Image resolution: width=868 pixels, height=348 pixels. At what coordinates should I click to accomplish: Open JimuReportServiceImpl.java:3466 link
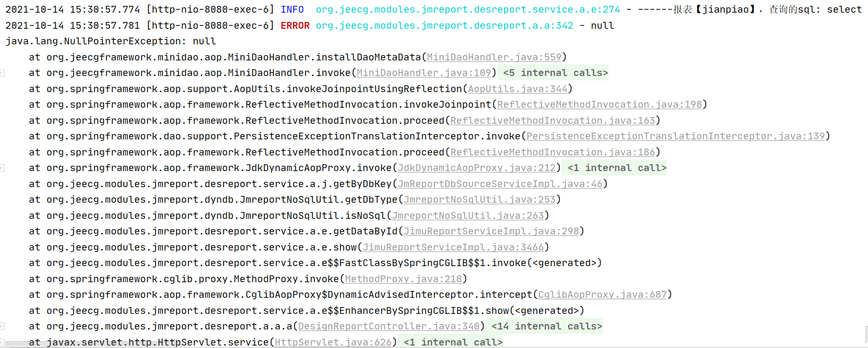(453, 247)
